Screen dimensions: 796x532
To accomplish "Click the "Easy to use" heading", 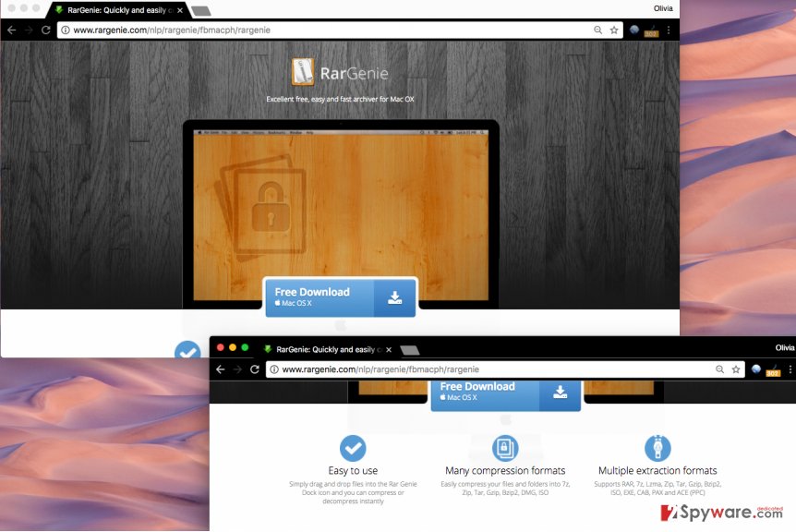I will [x=353, y=470].
